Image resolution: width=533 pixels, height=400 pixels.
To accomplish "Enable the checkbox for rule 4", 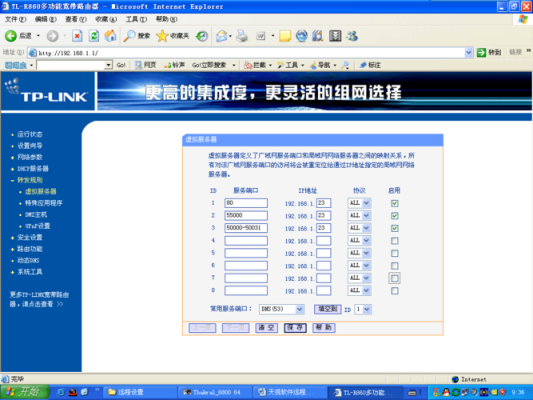I will click(394, 241).
